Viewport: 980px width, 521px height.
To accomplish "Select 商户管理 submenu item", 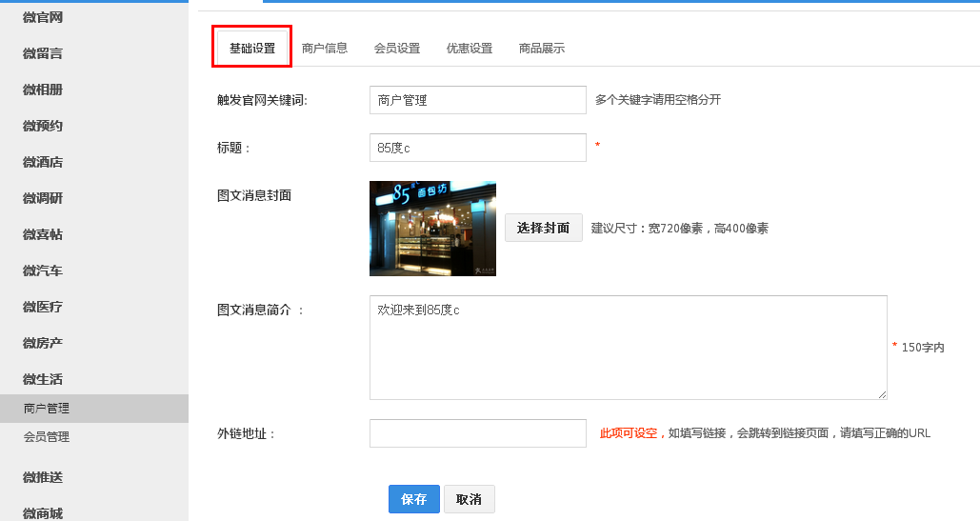I will (x=93, y=409).
